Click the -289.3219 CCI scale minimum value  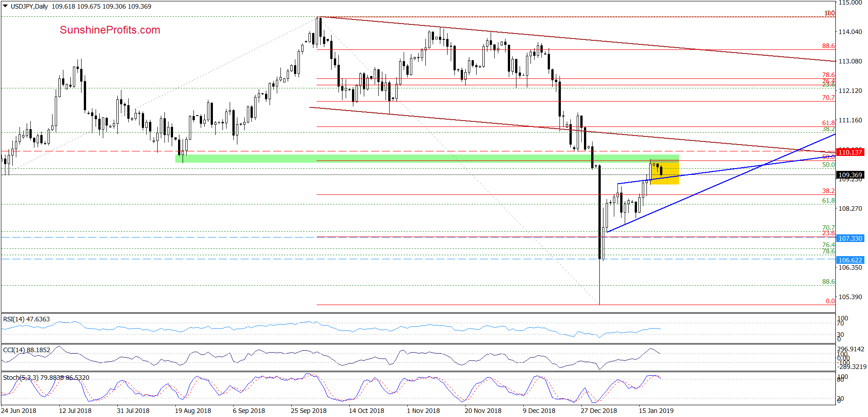coord(851,367)
